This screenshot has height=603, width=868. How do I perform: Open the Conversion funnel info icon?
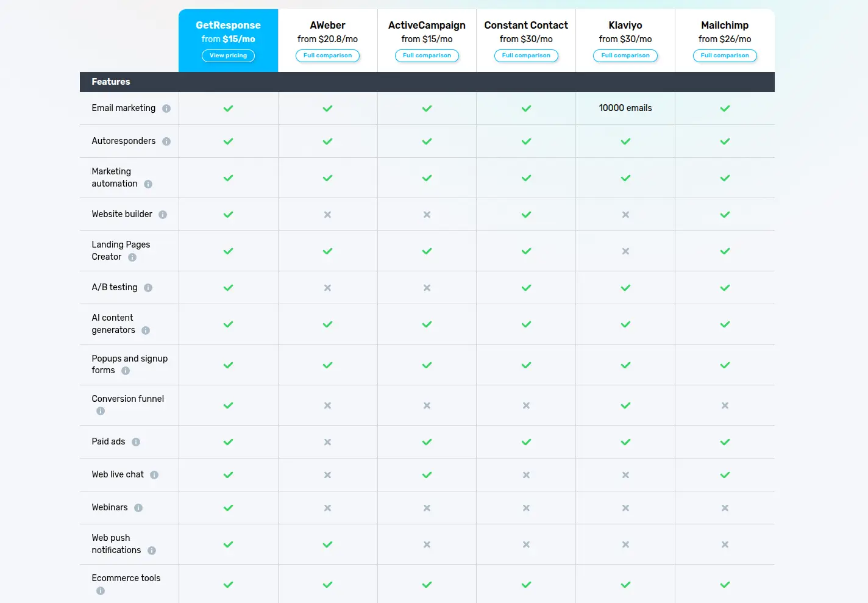tap(100, 411)
